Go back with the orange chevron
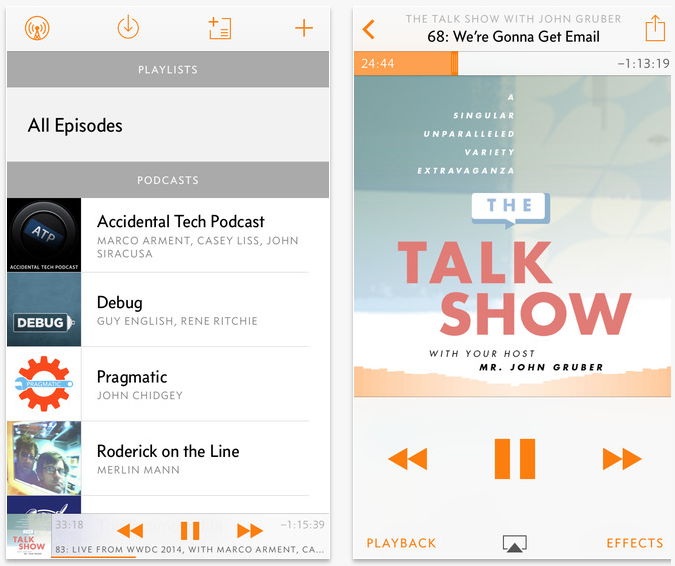The image size is (675, 566). [x=368, y=29]
